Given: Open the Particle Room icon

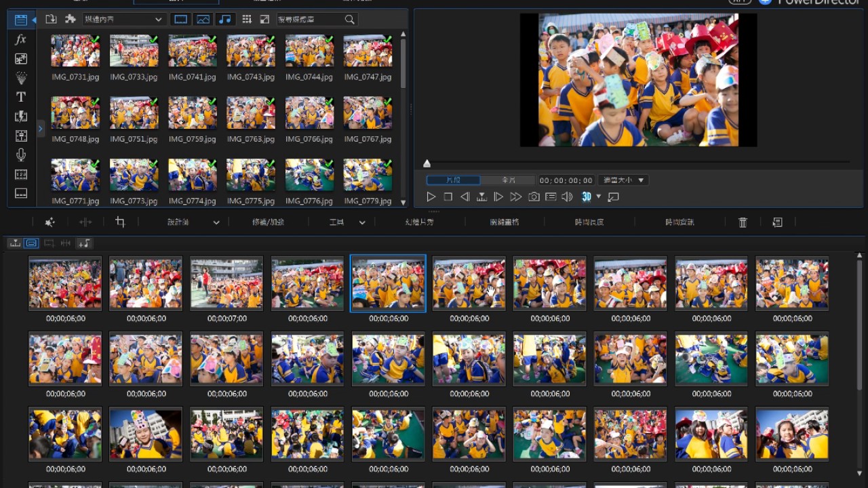Looking at the screenshot, I should 21,78.
